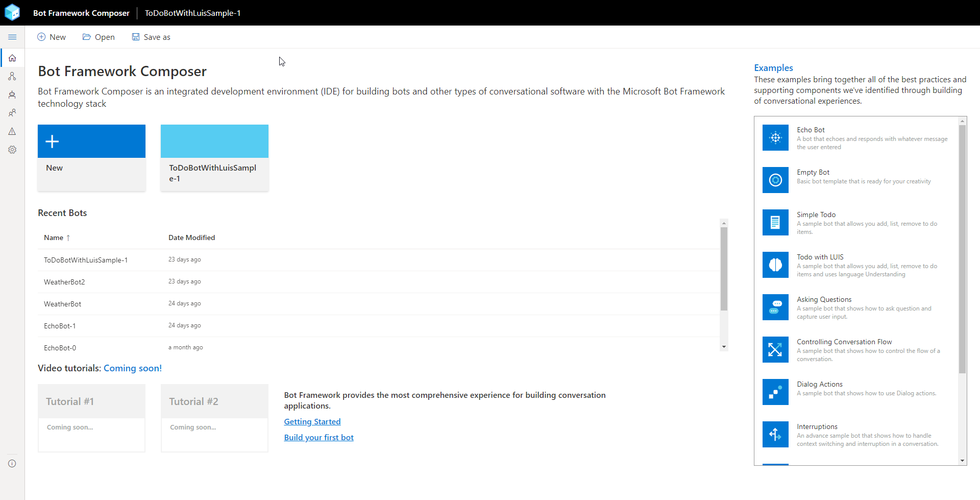
Task: Click the info icon at sidebar bottom
Action: click(12, 463)
